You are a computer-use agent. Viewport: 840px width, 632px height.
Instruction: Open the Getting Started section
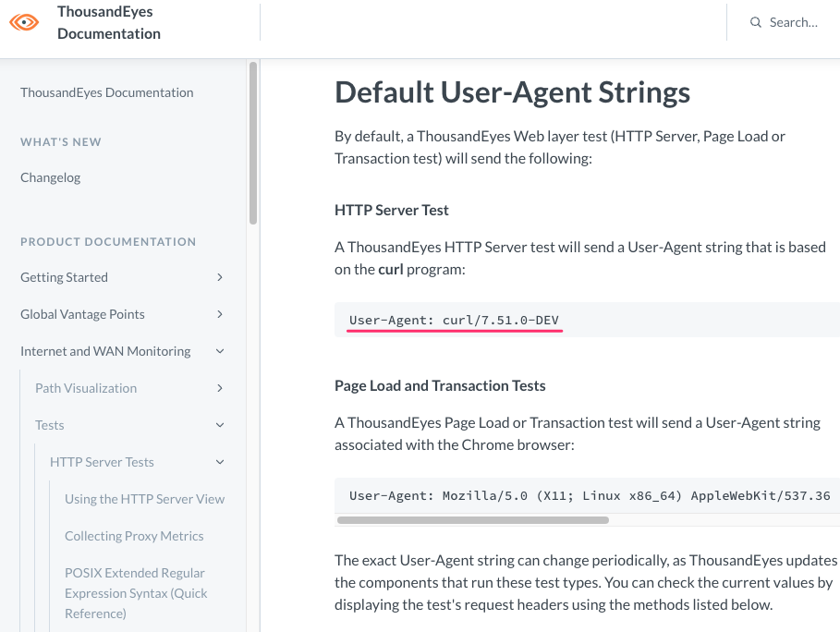[x=64, y=277]
